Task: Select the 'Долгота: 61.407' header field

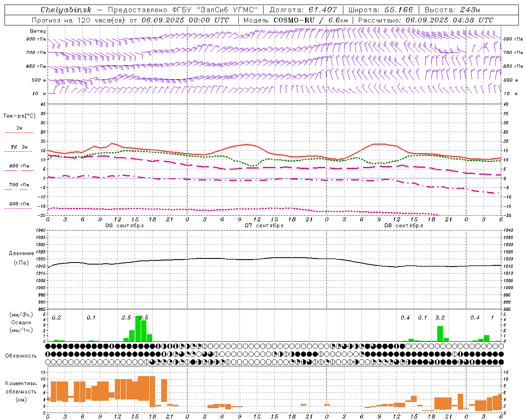Action: [x=303, y=10]
